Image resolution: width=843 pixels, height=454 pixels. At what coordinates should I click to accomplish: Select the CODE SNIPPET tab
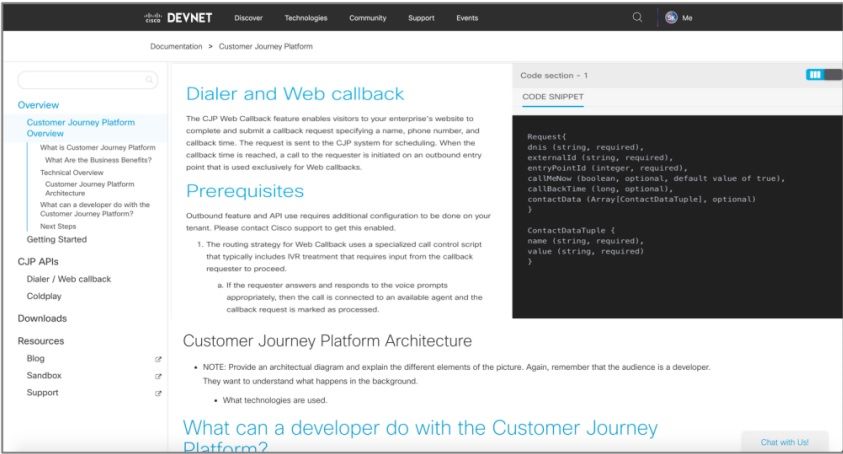pos(553,97)
